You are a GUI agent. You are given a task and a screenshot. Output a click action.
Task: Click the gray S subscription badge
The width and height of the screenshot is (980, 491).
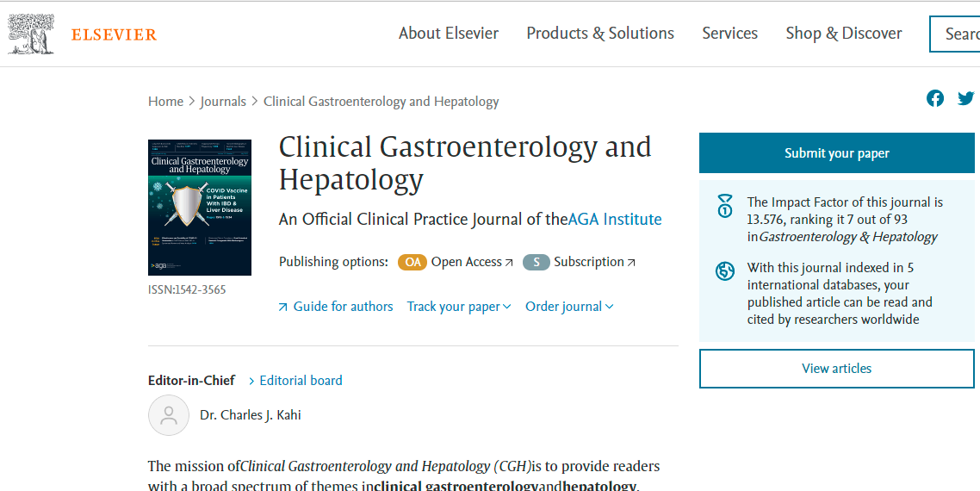536,262
